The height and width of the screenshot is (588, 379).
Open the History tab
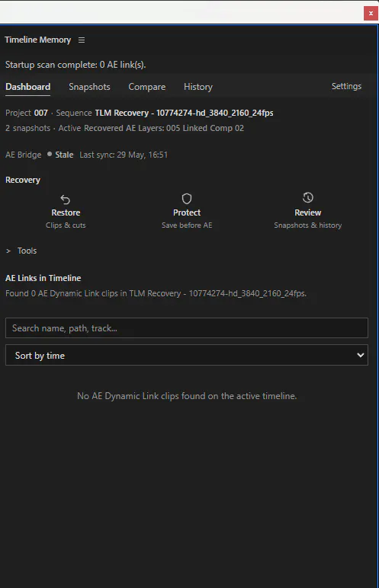[x=198, y=87]
